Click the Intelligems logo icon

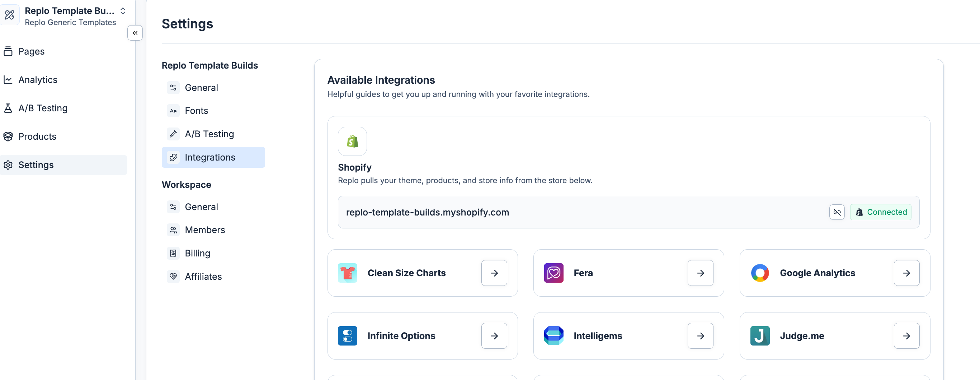[x=553, y=335]
